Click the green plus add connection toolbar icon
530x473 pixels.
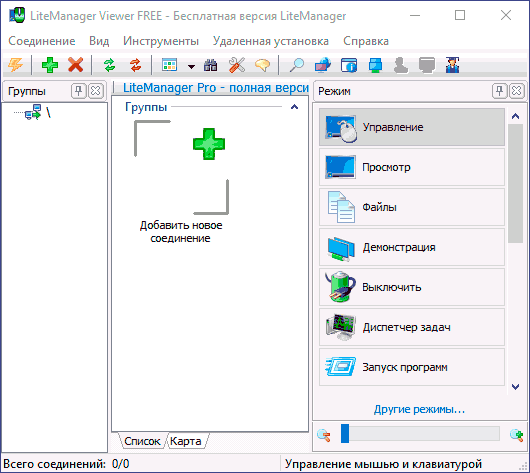tap(50, 65)
